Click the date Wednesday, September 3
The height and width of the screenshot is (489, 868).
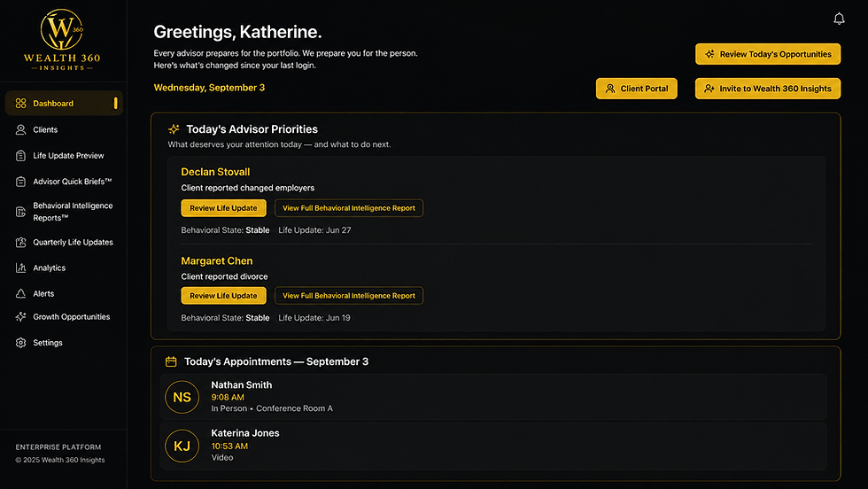pos(209,88)
